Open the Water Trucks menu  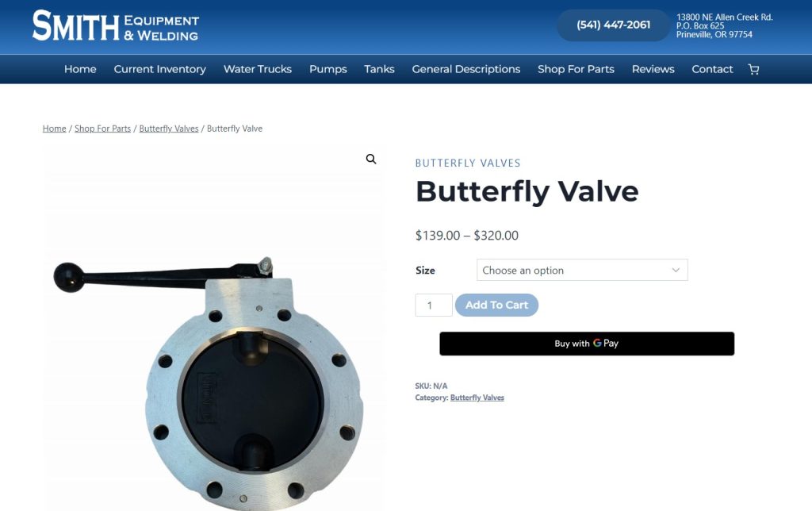point(258,70)
